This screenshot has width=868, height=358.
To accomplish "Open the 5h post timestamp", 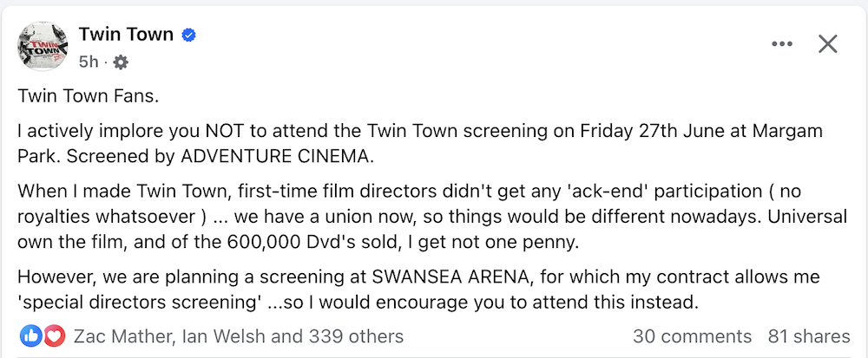I will (89, 62).
